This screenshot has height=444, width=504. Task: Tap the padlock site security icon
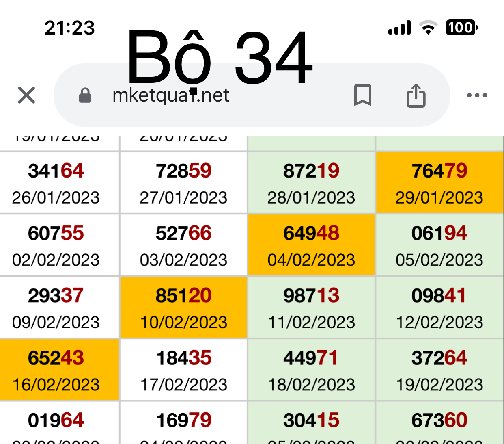click(x=85, y=95)
